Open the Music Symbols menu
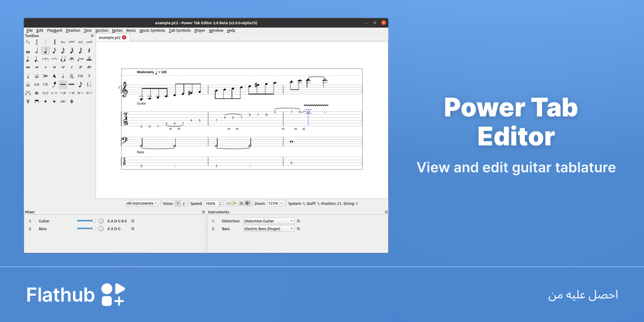 (152, 31)
